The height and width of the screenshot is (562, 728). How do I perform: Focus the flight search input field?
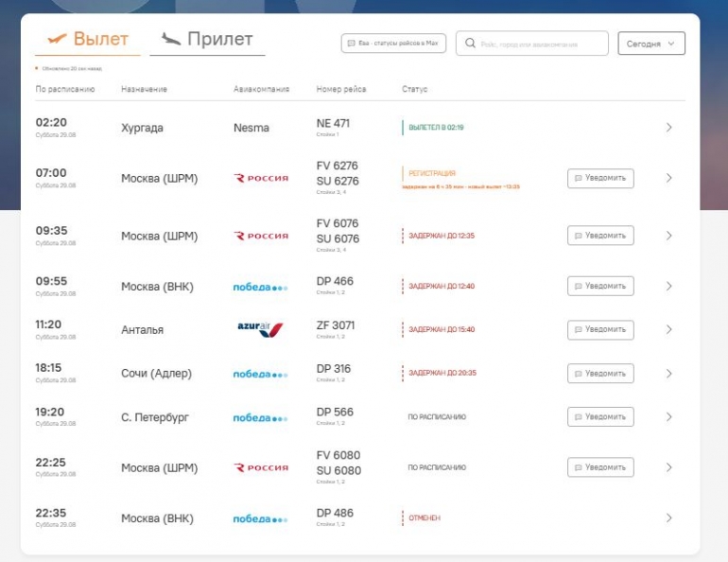531,44
